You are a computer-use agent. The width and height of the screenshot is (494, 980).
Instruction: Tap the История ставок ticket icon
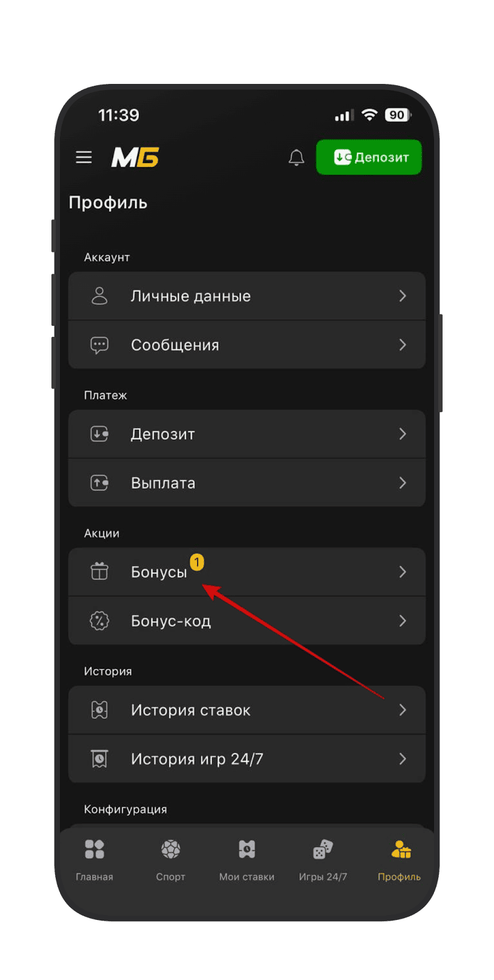(x=99, y=710)
